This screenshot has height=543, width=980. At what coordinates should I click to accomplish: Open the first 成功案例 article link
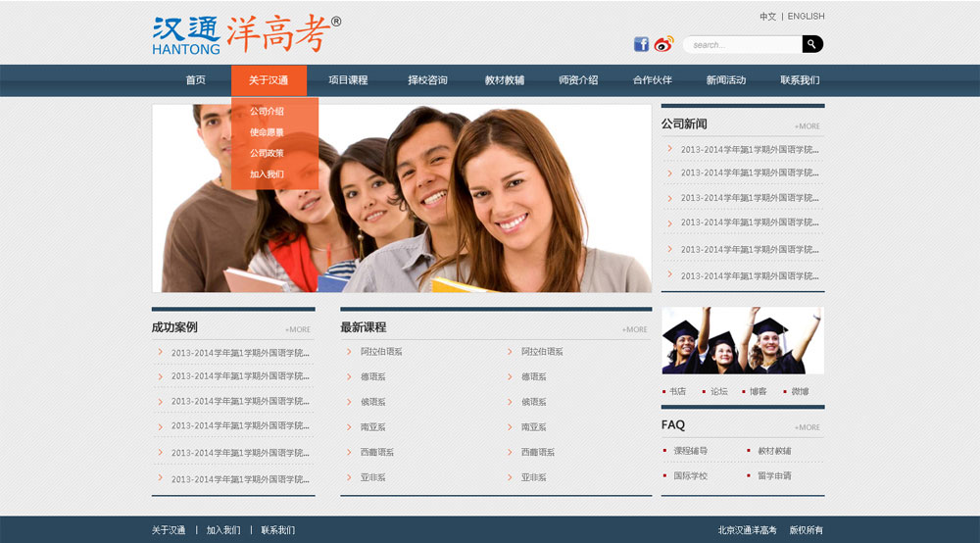(x=240, y=353)
